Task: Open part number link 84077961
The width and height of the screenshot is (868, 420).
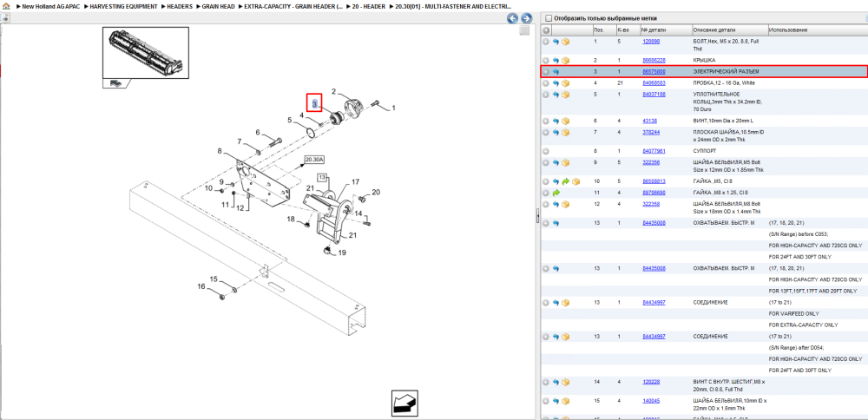Action: click(654, 151)
